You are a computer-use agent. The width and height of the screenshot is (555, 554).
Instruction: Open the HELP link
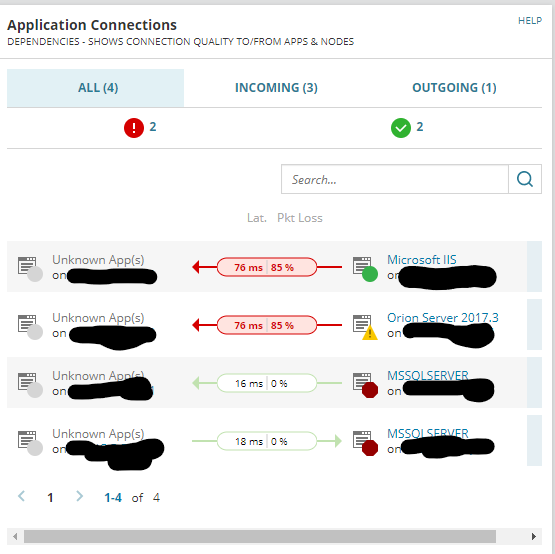coord(530,21)
